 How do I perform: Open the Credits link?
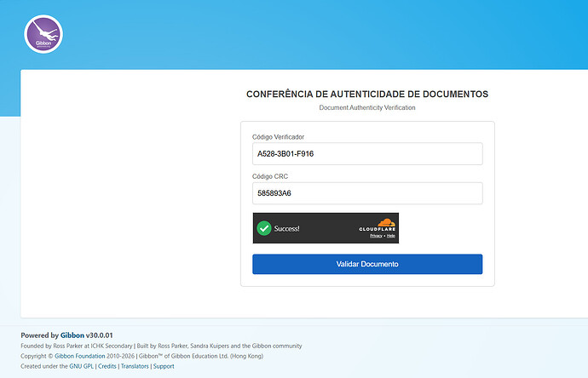107,366
